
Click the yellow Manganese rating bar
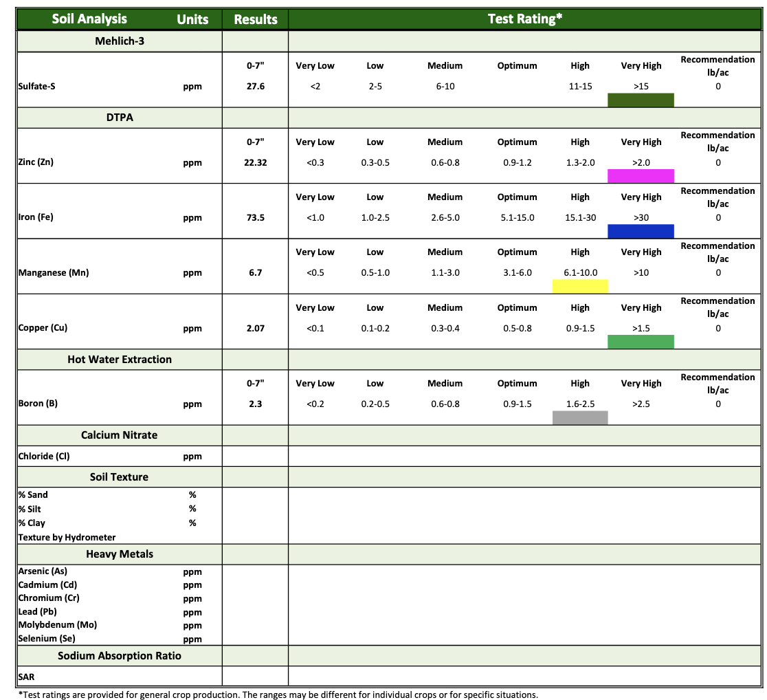point(580,286)
